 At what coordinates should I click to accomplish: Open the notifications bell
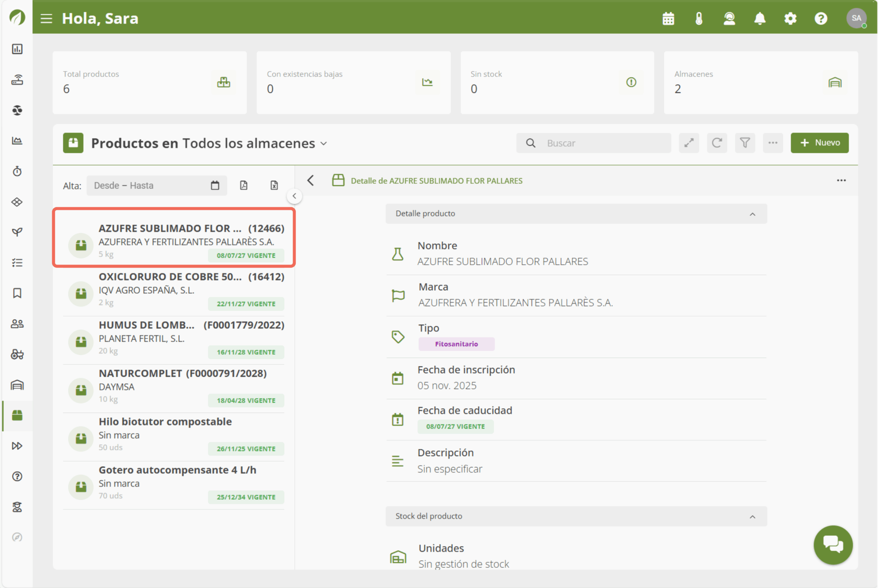click(x=760, y=19)
